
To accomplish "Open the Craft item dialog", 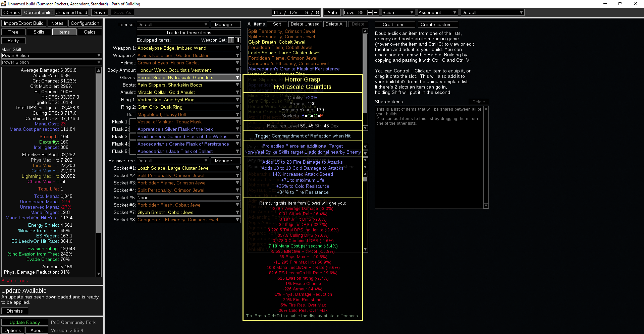I will (395, 24).
